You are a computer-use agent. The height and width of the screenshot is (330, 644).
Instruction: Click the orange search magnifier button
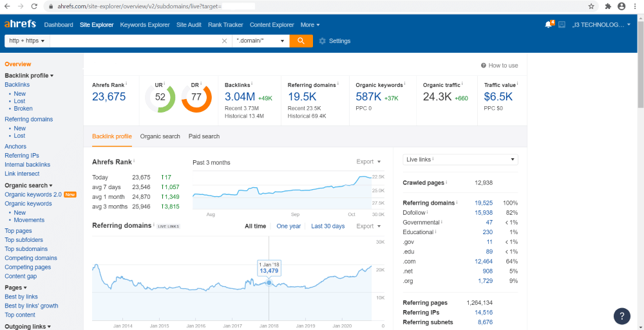301,41
